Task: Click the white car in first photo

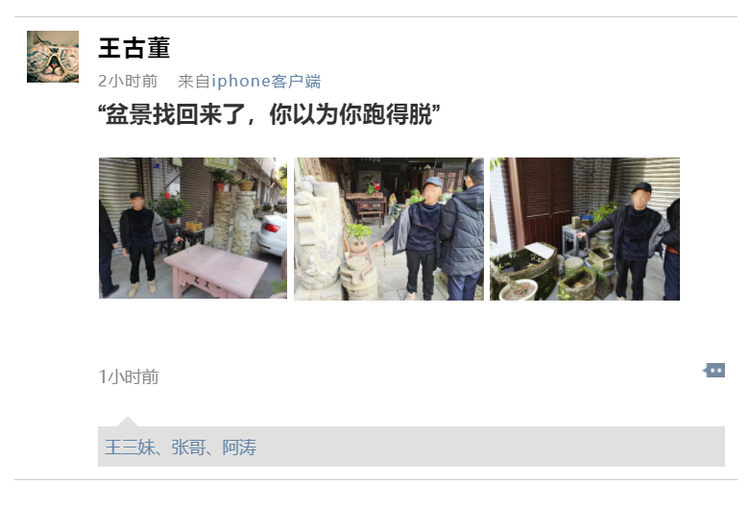Action: tap(272, 235)
